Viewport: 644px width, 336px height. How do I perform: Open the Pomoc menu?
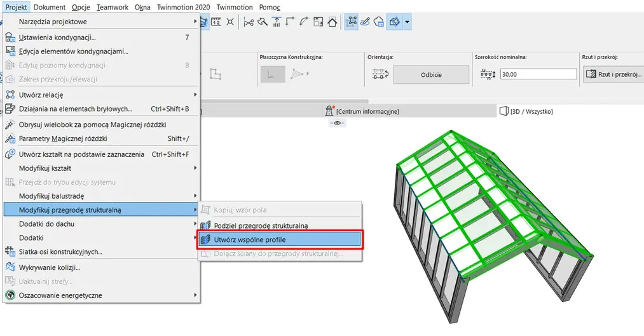point(270,7)
